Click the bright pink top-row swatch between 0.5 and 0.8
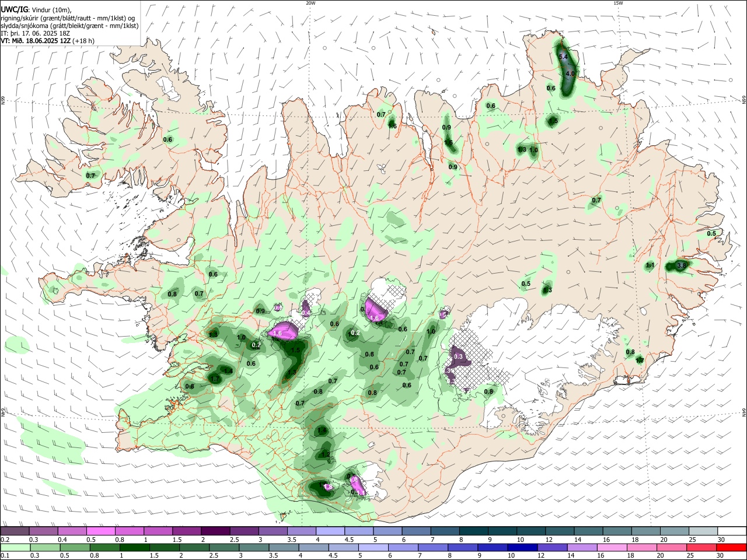747x560 pixels. pos(100,531)
